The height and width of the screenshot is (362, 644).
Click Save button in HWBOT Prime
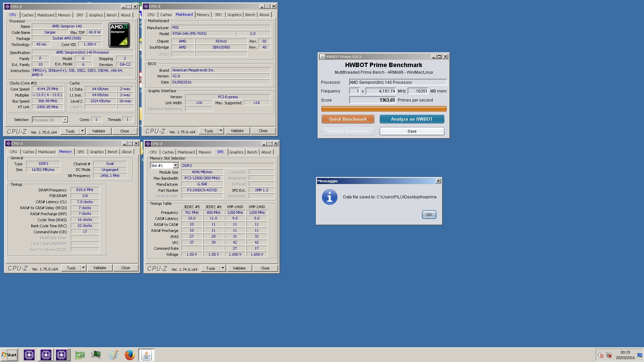412,131
